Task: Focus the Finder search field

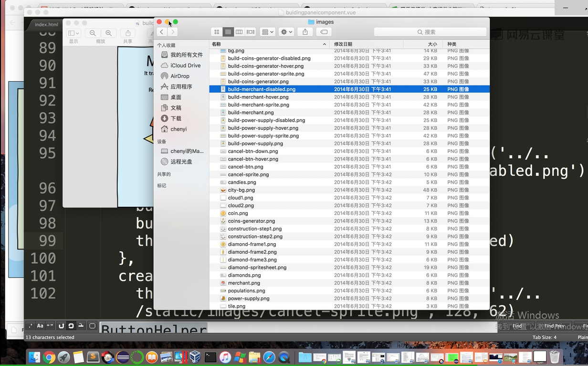Action: [430, 32]
